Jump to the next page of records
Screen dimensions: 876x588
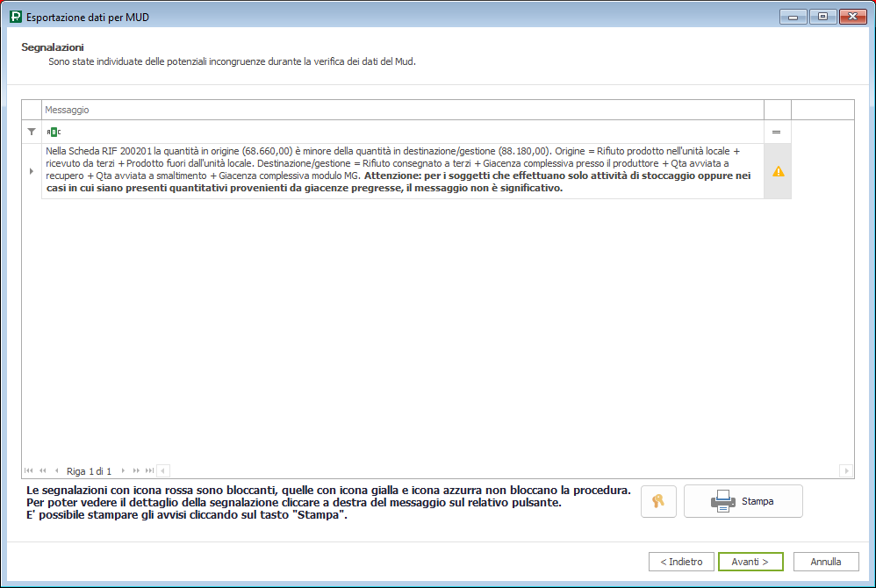coord(136,471)
